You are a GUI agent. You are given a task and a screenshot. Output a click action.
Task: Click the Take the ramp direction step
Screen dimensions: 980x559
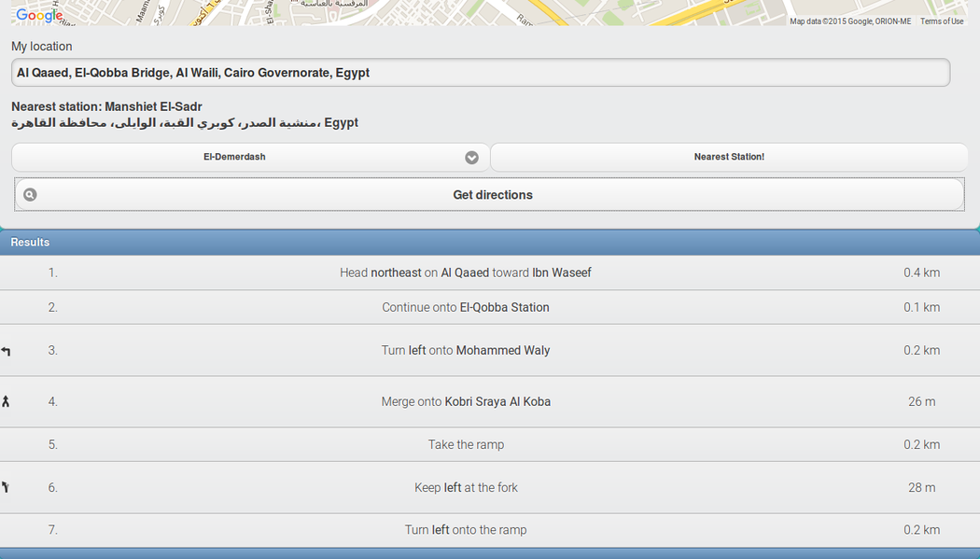(x=465, y=445)
